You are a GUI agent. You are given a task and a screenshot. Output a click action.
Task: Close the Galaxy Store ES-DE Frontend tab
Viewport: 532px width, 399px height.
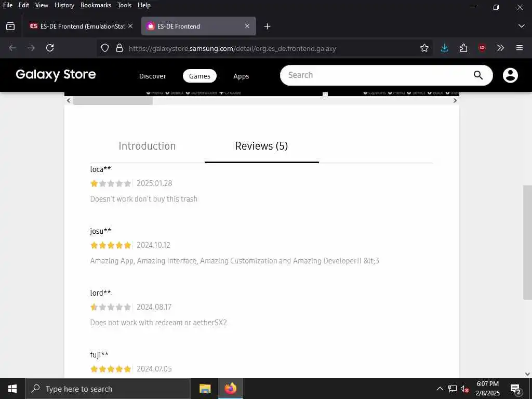[x=247, y=26]
